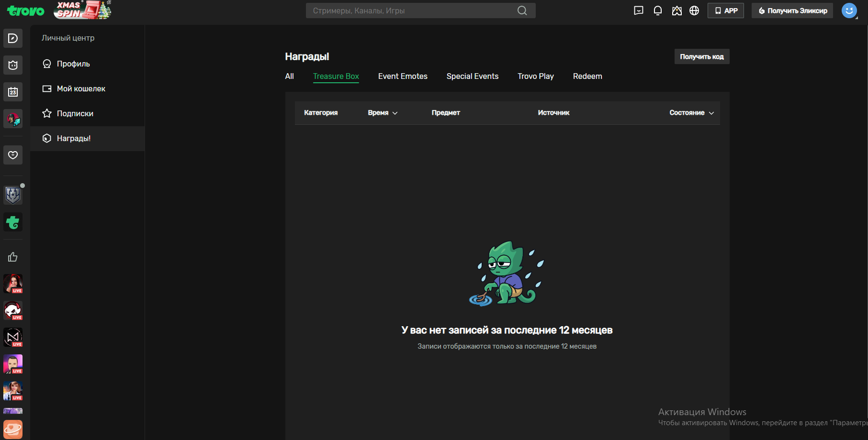Open the language globe menu
Image resolution: width=868 pixels, height=440 pixels.
pyautogui.click(x=694, y=11)
